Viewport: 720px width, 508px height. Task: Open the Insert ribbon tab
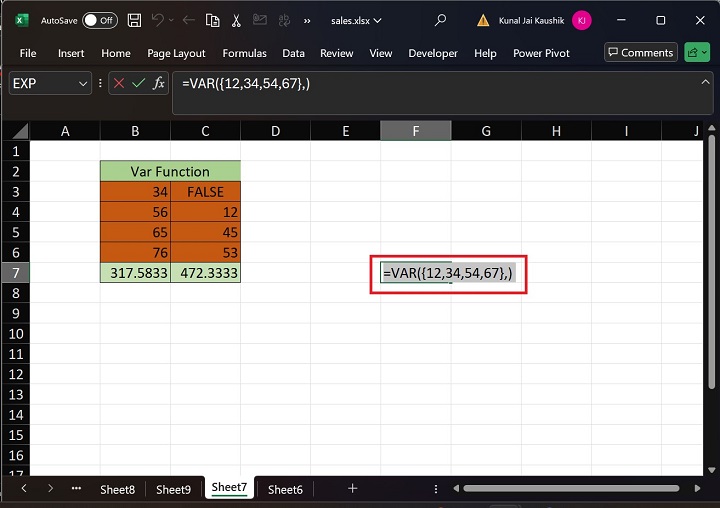tap(71, 53)
